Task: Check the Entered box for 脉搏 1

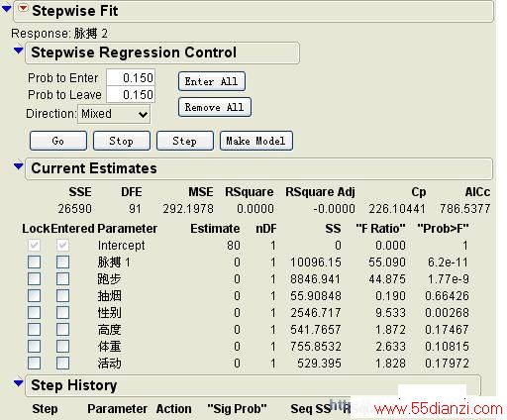Action: click(x=62, y=262)
